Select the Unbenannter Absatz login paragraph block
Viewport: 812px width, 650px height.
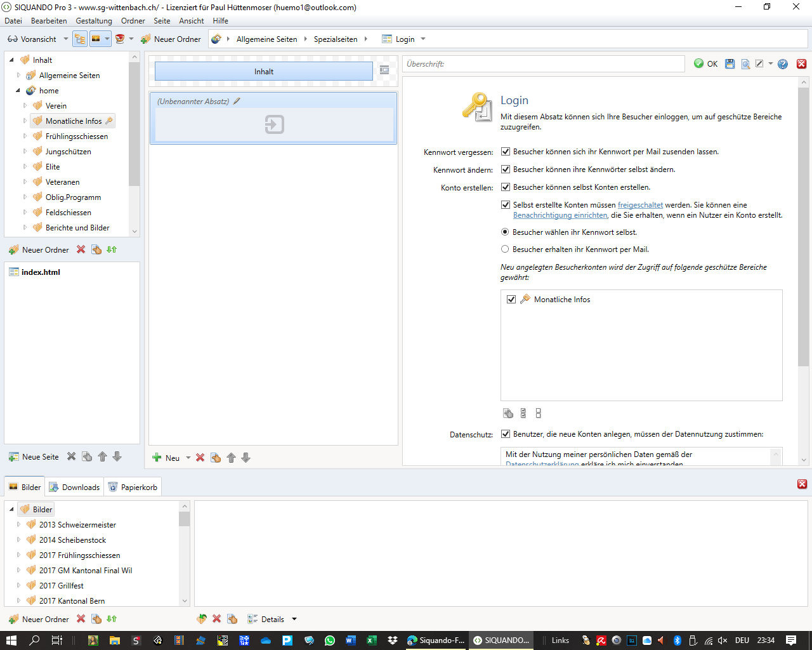(x=273, y=118)
